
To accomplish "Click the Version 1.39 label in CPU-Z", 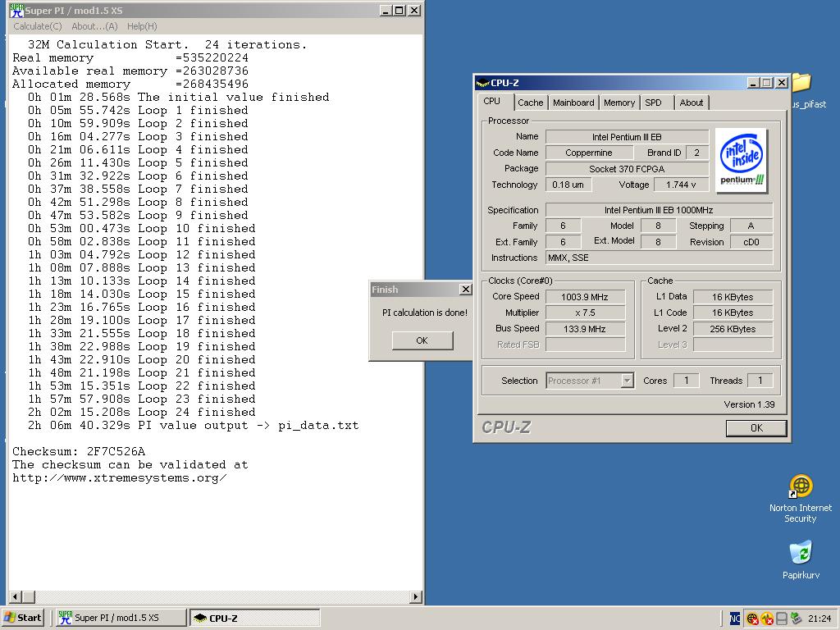I will coord(749,404).
